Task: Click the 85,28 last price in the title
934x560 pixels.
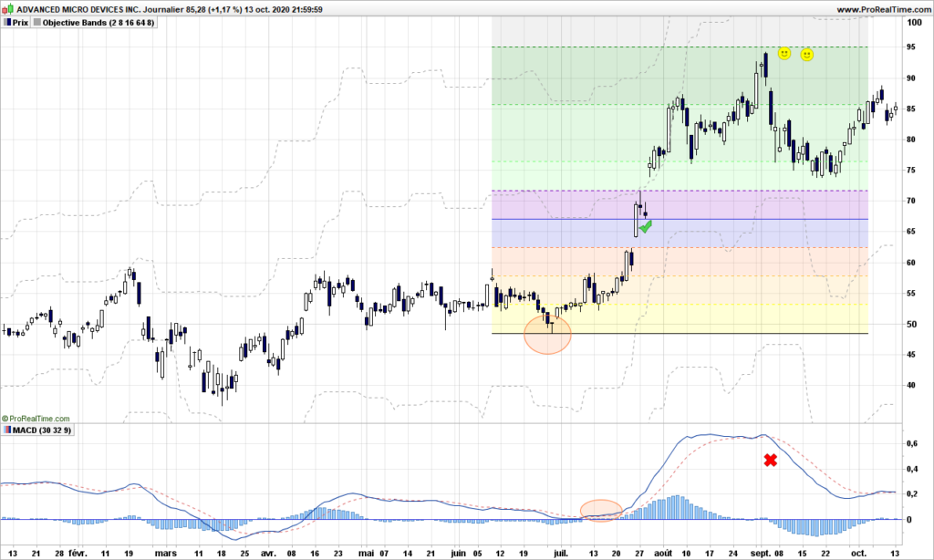Action: coord(197,9)
